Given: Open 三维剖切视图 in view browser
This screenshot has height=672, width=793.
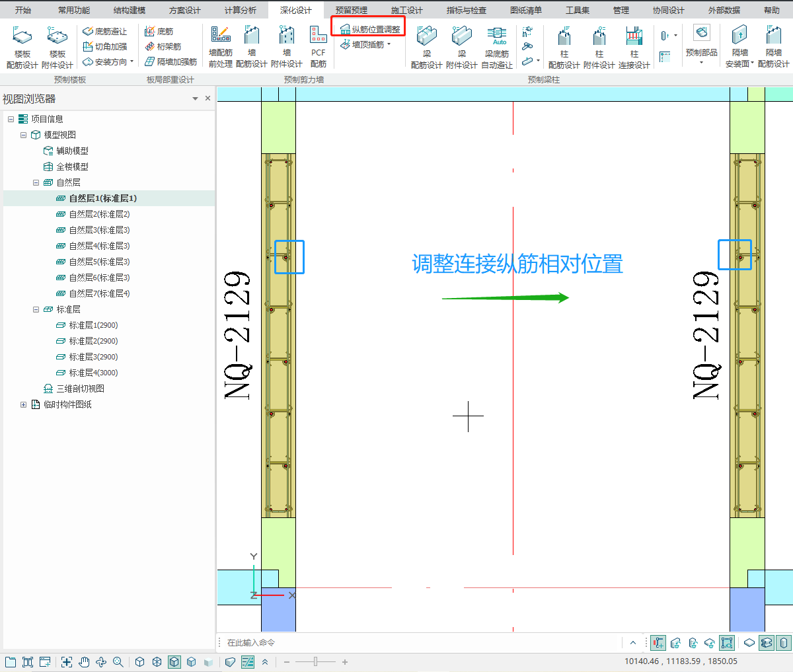Looking at the screenshot, I should [80, 389].
